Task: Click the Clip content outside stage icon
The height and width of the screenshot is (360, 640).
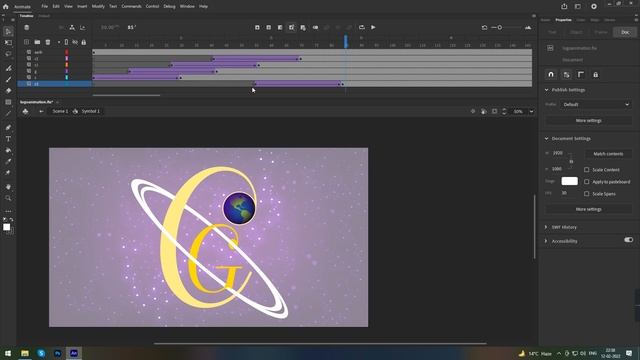Action: coord(494,111)
